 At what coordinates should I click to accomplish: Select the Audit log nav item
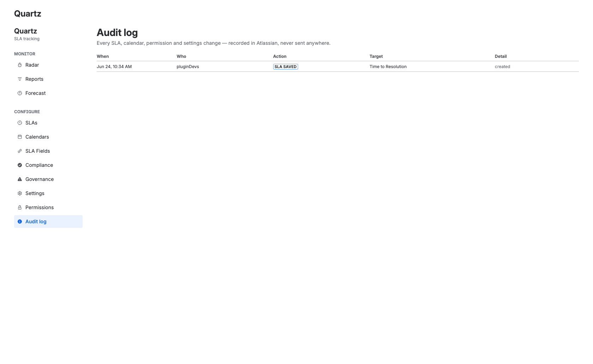click(48, 222)
